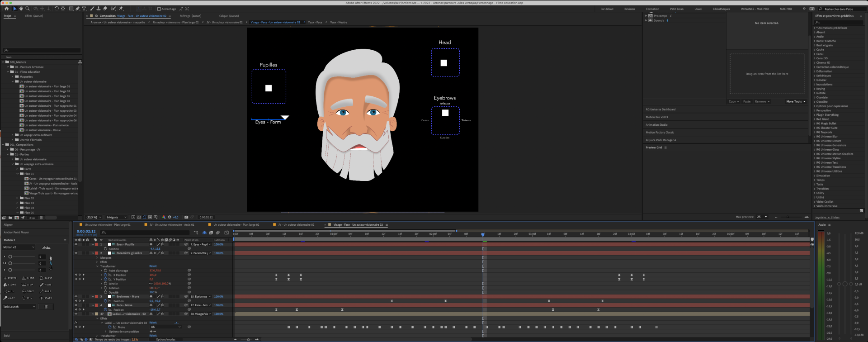Select the Eraser tool
This screenshot has width=868, height=342.
[x=105, y=9]
